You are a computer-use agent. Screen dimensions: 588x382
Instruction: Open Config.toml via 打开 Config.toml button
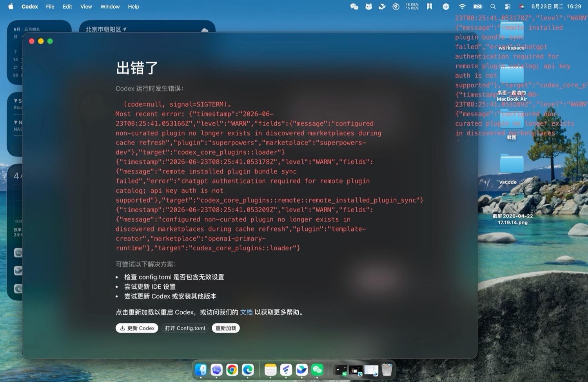pos(185,328)
